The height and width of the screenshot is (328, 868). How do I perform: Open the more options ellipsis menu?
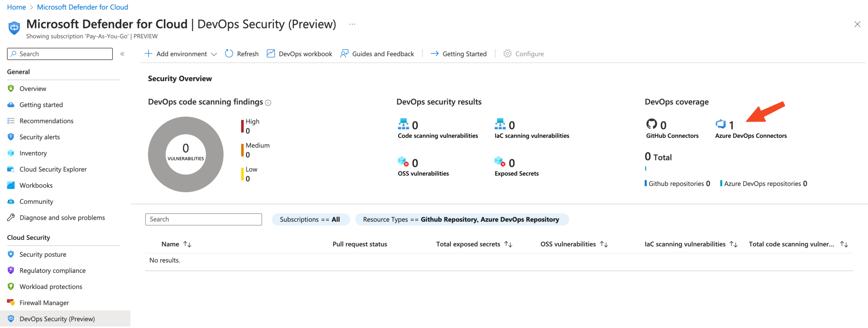(352, 24)
